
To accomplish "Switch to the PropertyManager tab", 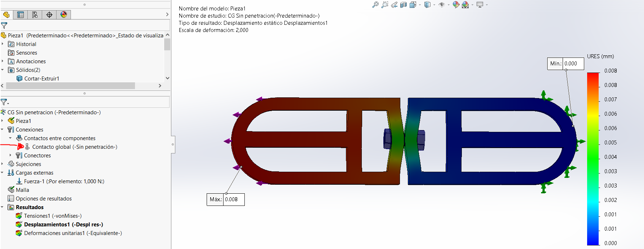I will (x=21, y=15).
